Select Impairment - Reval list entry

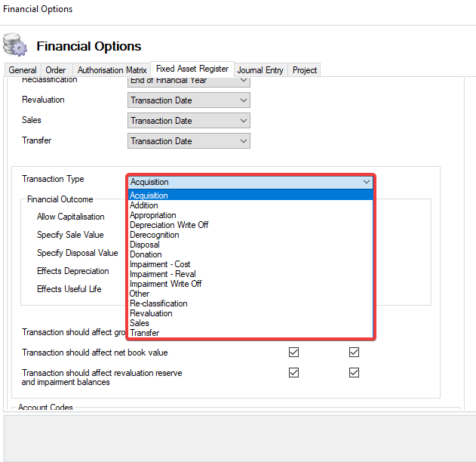click(x=162, y=274)
